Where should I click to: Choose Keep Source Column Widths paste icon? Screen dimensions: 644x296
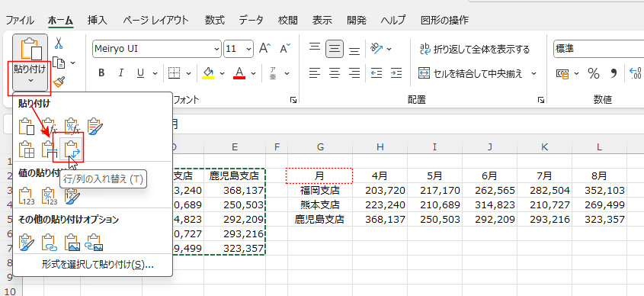pyautogui.click(x=49, y=149)
